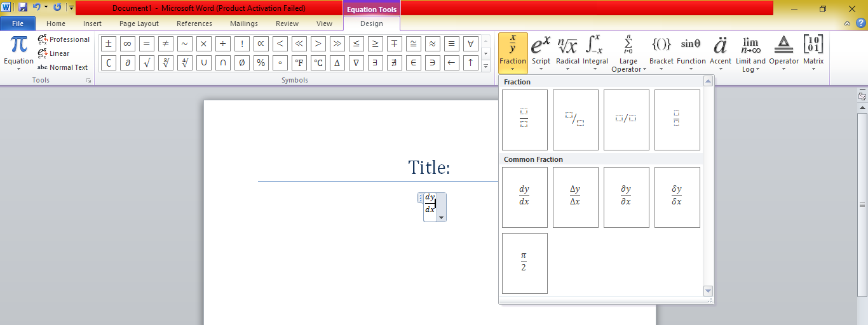Screen dimensions: 868x325
Task: Insert the partial differential symbol
Action: (x=128, y=63)
